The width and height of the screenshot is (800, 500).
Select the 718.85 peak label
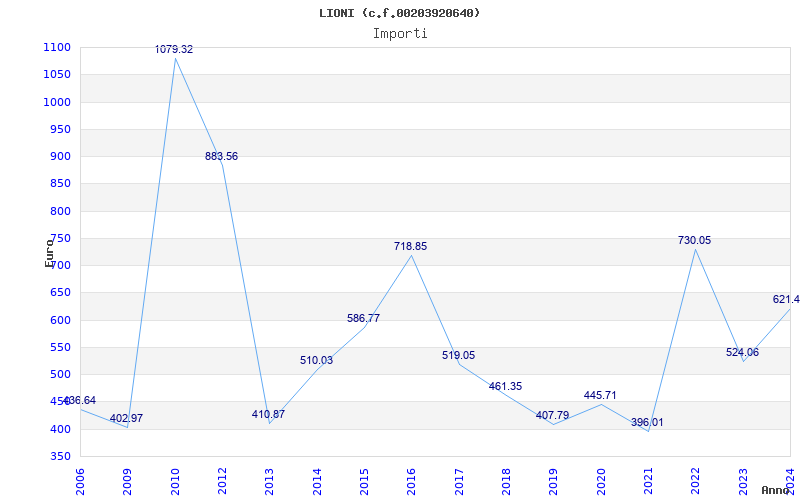[410, 246]
